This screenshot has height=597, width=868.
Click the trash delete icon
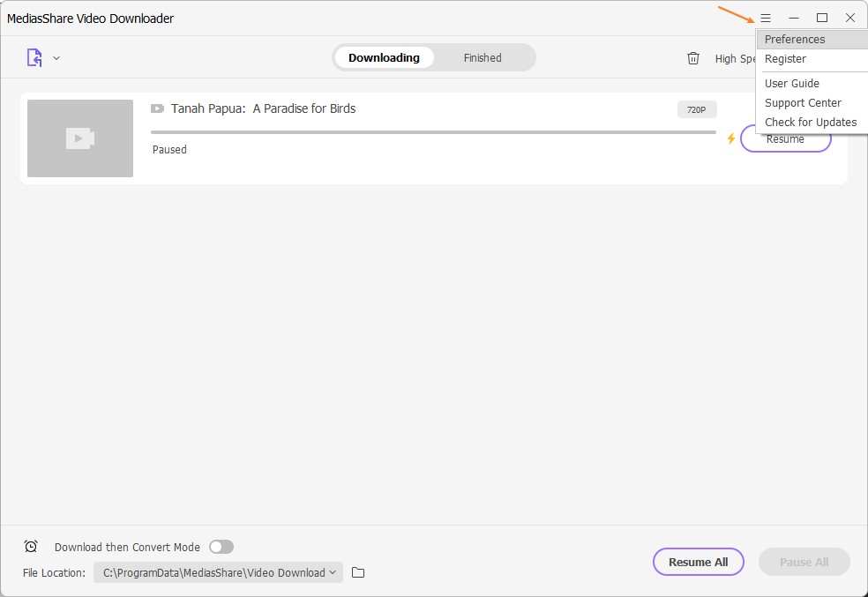tap(693, 58)
